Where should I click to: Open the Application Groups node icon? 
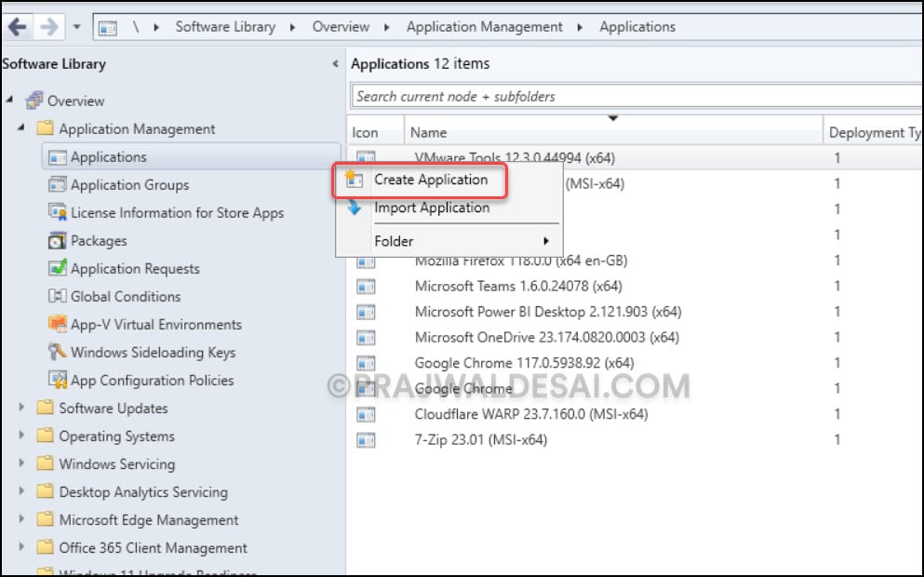pyautogui.click(x=57, y=184)
